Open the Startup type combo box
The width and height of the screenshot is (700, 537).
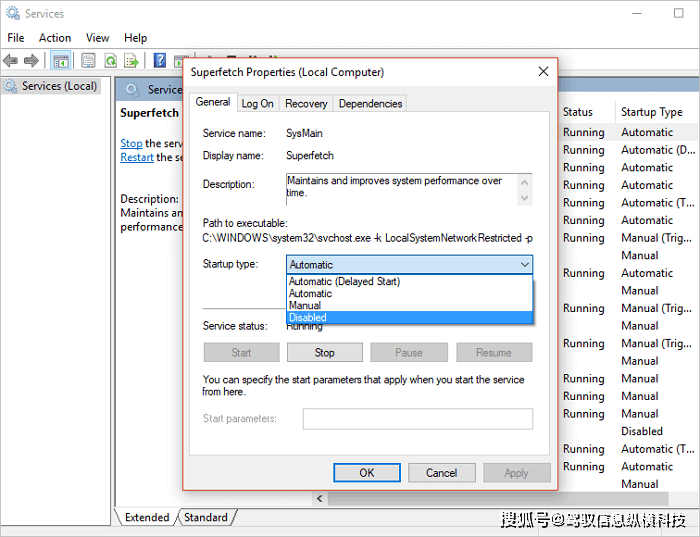coord(410,265)
